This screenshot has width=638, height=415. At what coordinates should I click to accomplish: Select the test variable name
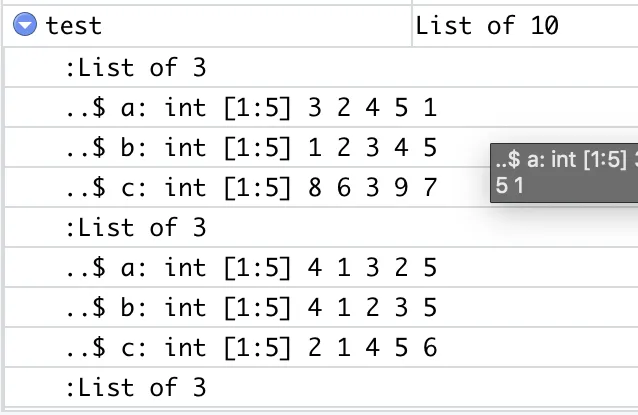[73, 26]
